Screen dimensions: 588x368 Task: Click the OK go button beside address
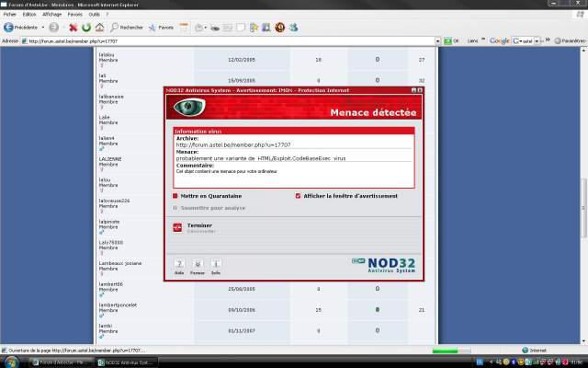451,40
